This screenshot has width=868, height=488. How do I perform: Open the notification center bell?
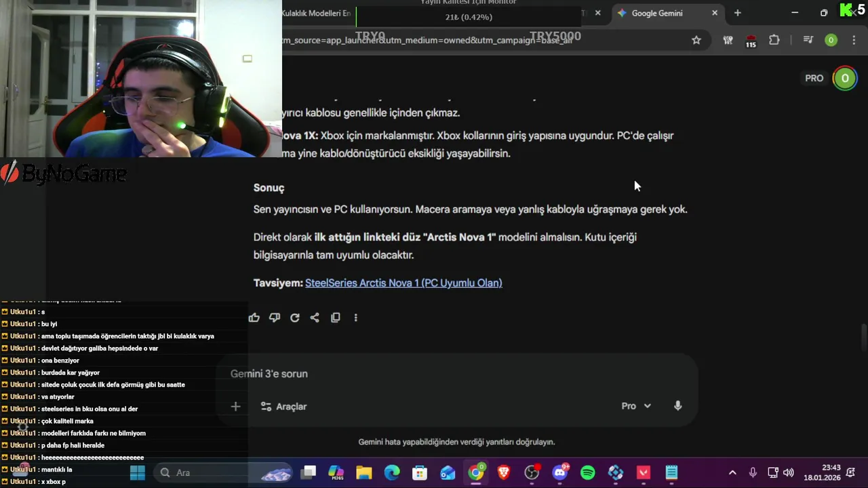(851, 472)
